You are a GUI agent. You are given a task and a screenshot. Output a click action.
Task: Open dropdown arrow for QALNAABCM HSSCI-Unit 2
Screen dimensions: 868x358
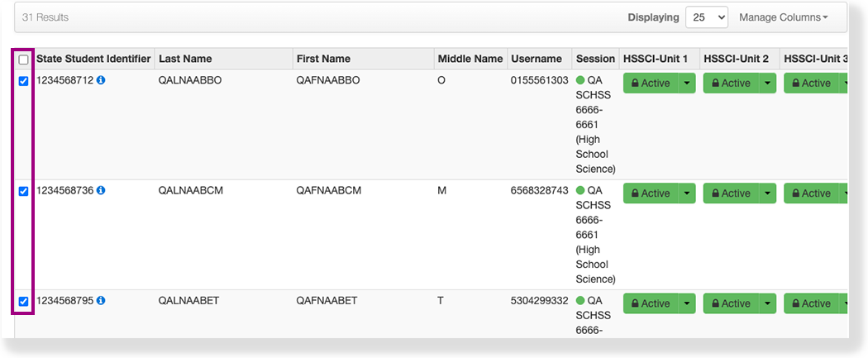point(767,193)
